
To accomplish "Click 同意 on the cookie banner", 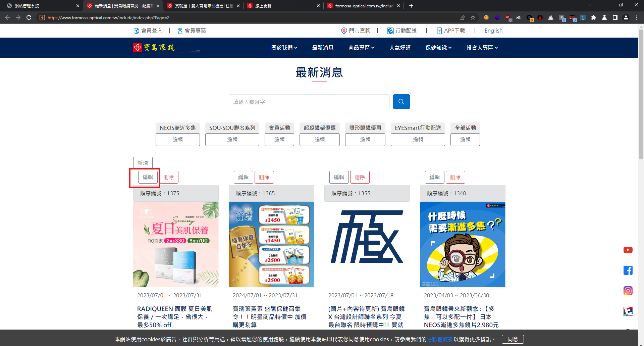I will click(513, 339).
